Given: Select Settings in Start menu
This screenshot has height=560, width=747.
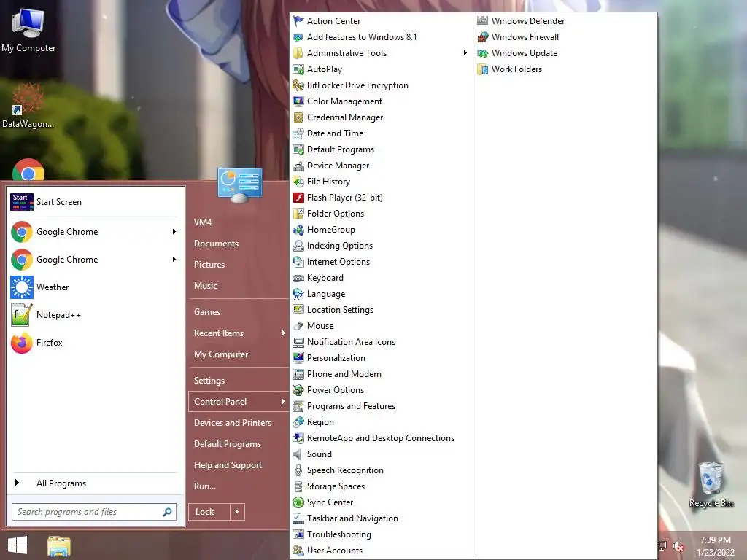Looking at the screenshot, I should tap(209, 381).
